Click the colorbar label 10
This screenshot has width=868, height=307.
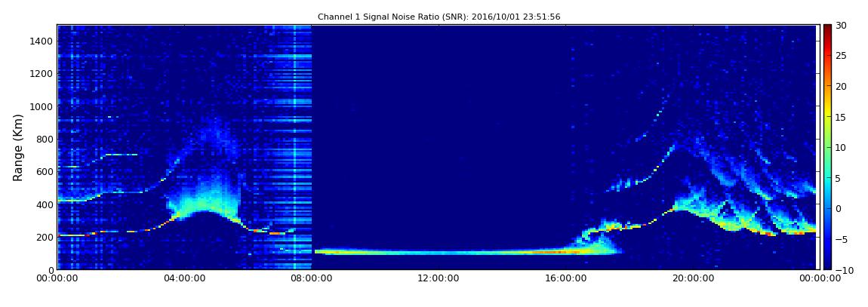[x=842, y=147]
